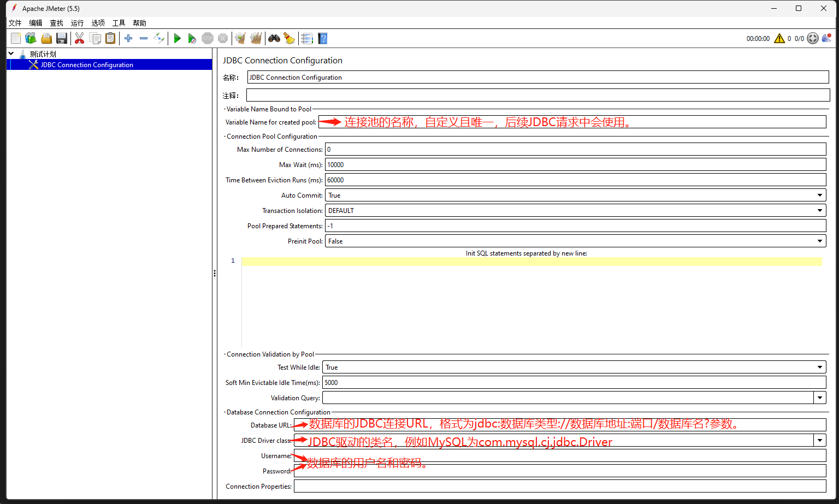Open the Validation Query dropdown arrow
Screen dimensions: 839x504
pyautogui.click(x=820, y=398)
